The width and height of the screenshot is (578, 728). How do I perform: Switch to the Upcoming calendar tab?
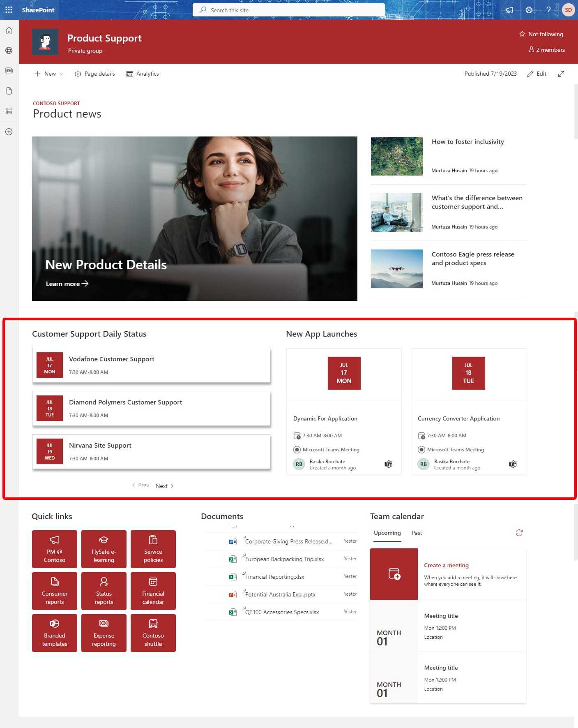(387, 533)
